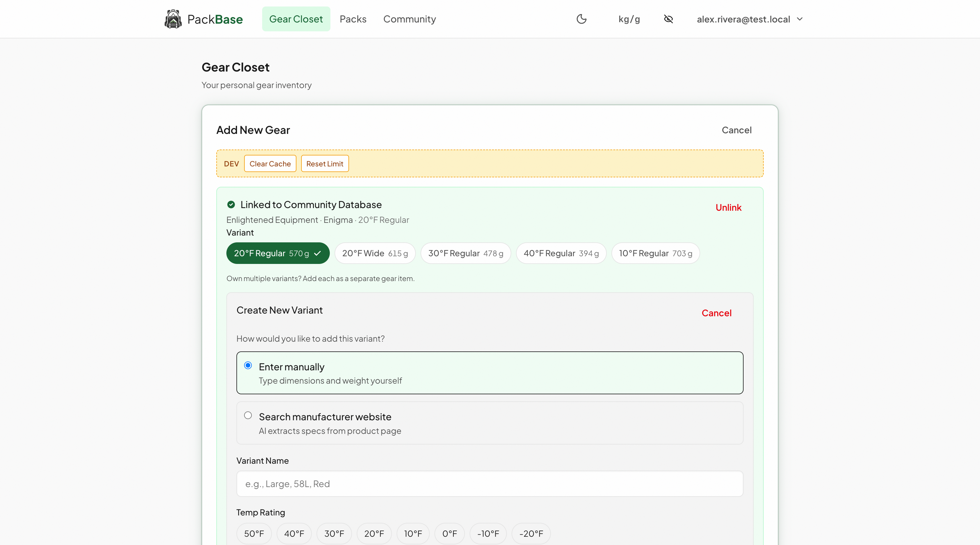Click the Reset Limit dev button

tap(324, 164)
